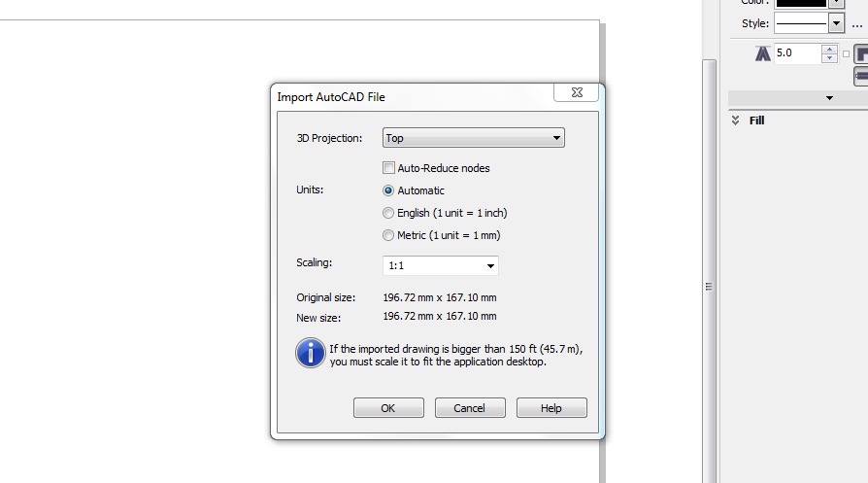Viewport: 868px width, 483px height.
Task: Close the Import AutoCAD File dialog
Action: tap(577, 92)
